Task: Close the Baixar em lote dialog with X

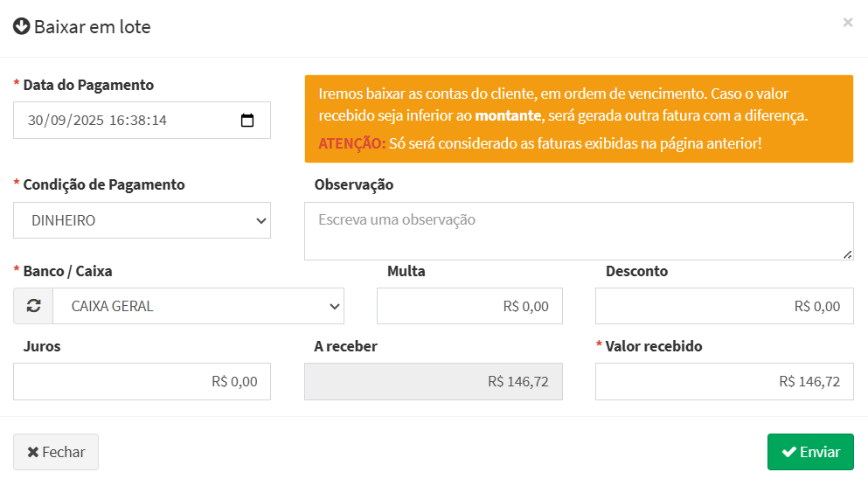Action: pos(847,23)
